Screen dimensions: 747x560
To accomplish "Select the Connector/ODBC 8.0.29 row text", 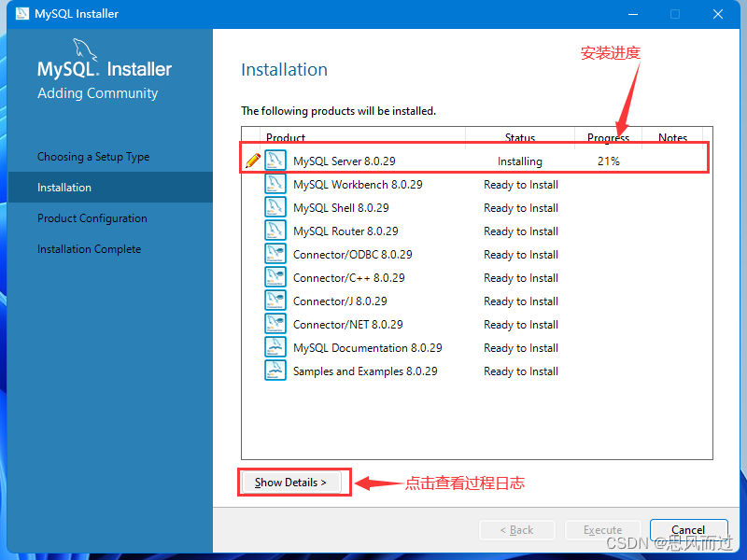I will pos(353,254).
